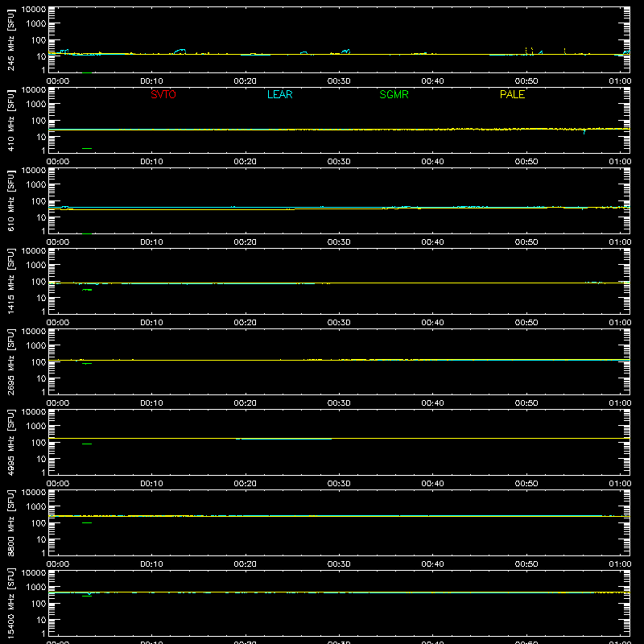644x644 pixels.
Task: Click 00:00 time label under 610 MHz panel
Action: coord(58,242)
